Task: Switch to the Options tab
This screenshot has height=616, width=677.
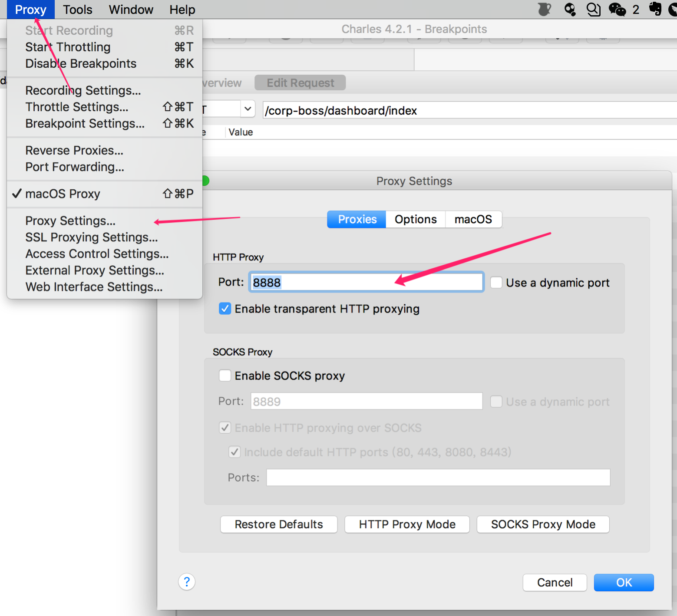Action: pyautogui.click(x=416, y=219)
